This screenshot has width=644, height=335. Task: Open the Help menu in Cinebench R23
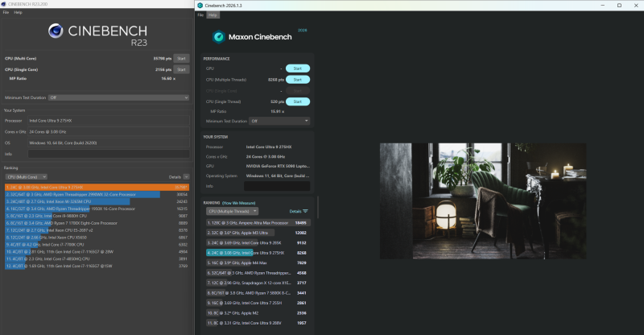[18, 12]
